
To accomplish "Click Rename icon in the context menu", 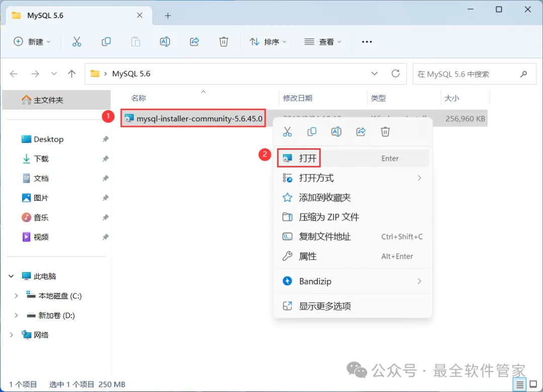I will 336,132.
